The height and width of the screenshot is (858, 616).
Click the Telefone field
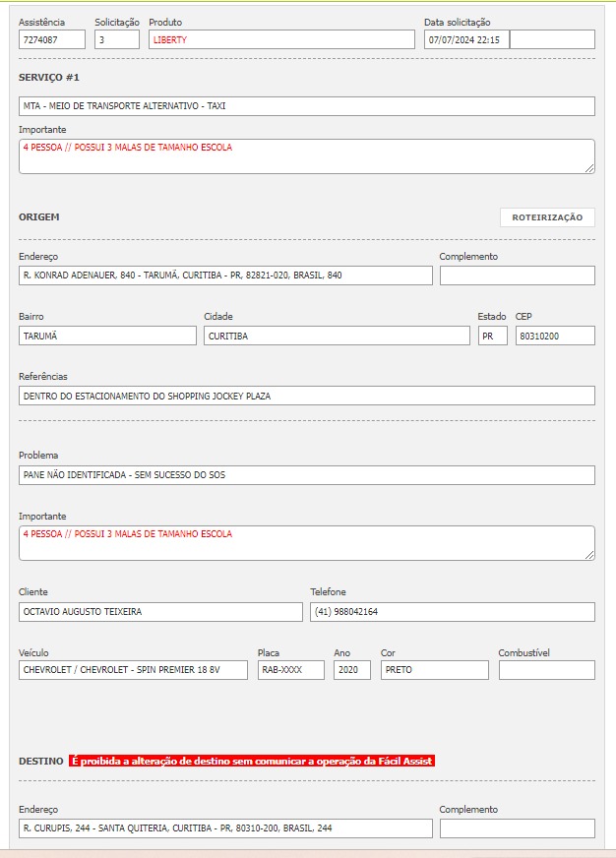pos(453,612)
